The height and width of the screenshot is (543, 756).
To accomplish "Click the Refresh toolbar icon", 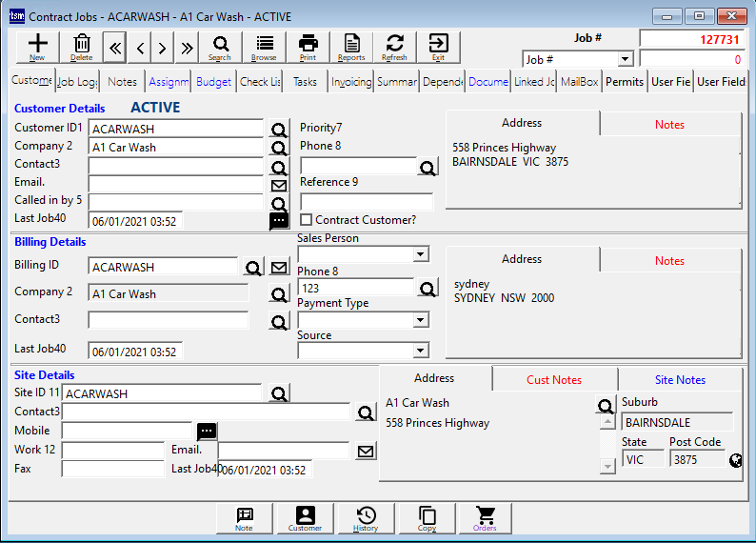I will (394, 46).
